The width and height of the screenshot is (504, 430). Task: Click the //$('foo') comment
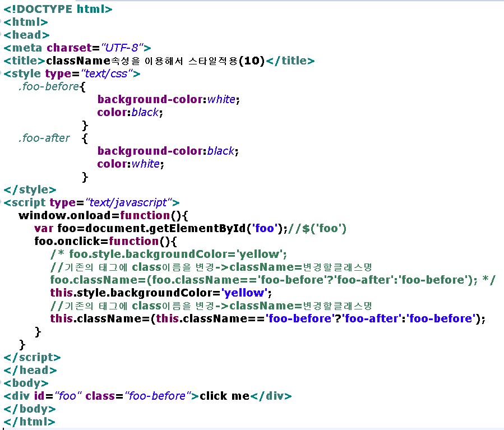click(x=317, y=229)
